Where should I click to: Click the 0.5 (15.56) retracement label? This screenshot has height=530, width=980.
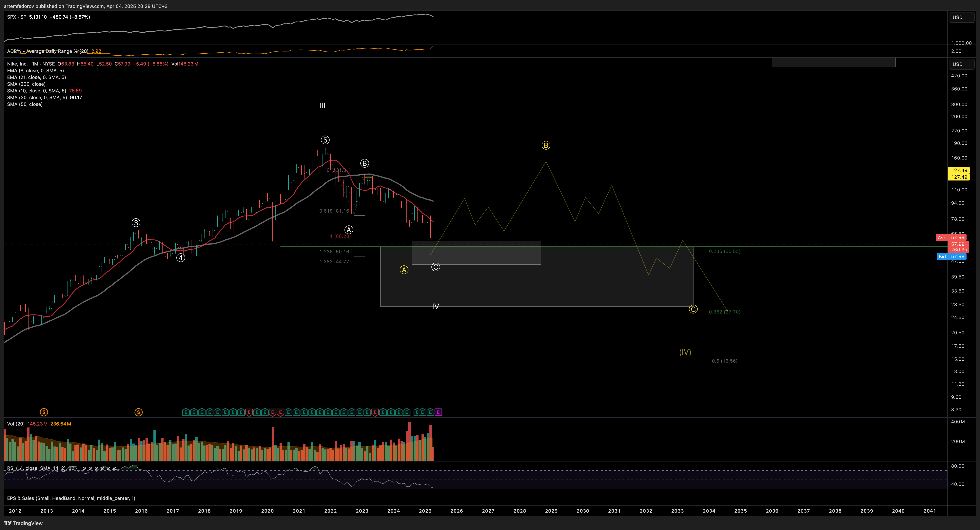click(x=725, y=361)
